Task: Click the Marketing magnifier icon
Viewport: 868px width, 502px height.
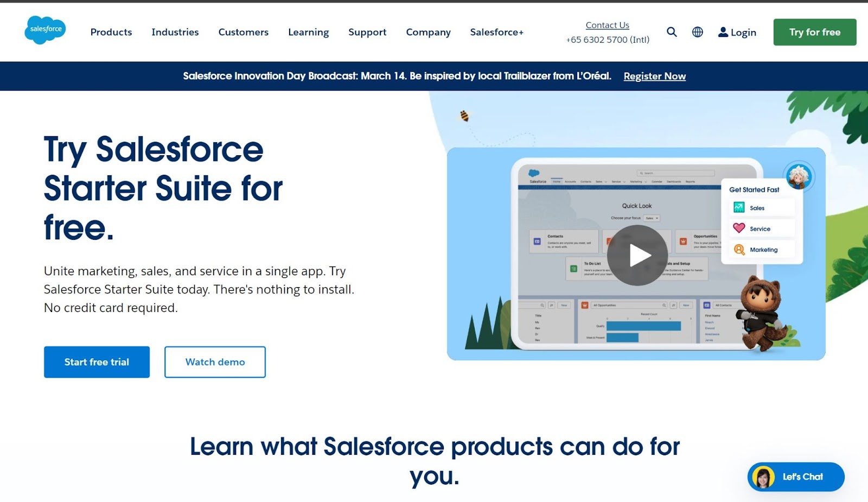Action: 739,250
